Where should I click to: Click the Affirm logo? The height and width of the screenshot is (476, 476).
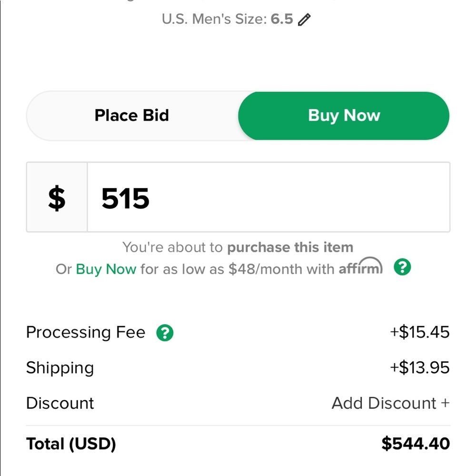(x=360, y=268)
